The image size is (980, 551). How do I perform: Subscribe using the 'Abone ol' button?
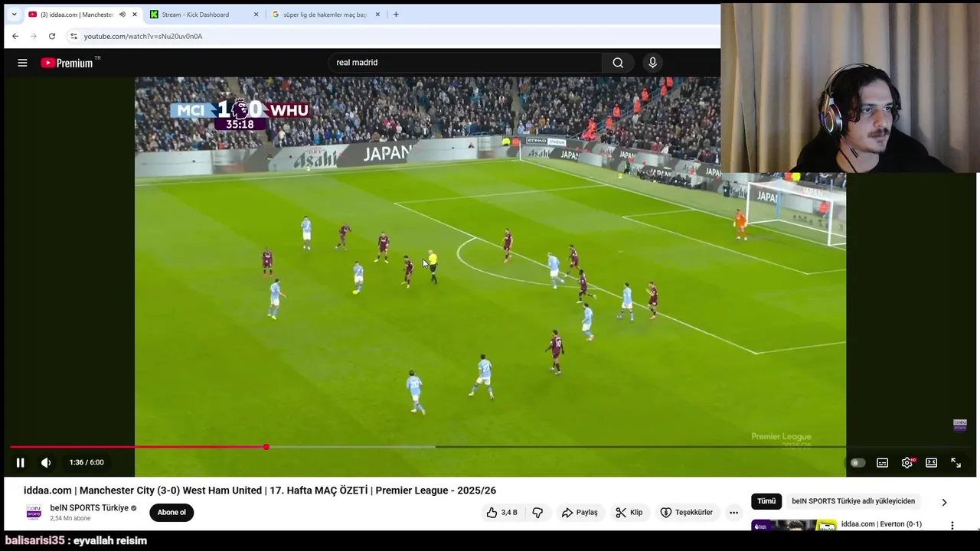171,513
